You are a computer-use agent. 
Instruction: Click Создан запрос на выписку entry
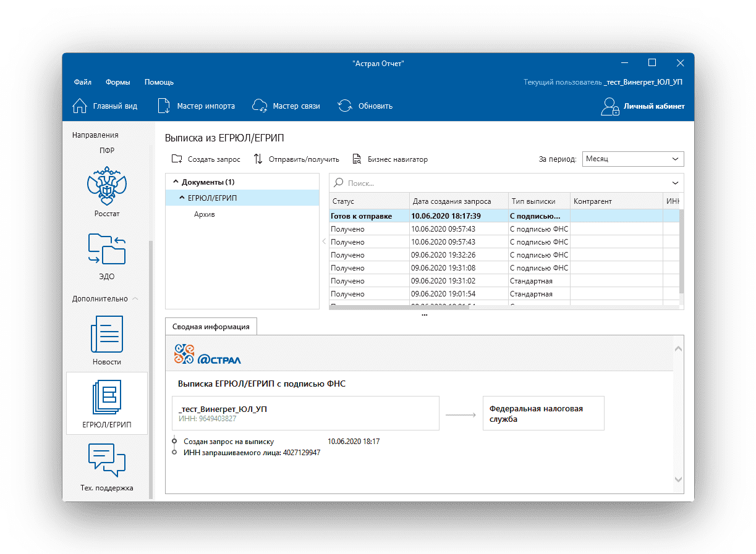[x=229, y=442]
